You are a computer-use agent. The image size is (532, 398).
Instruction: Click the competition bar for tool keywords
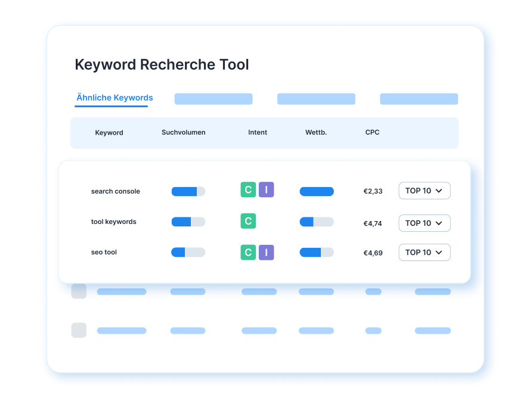click(317, 222)
